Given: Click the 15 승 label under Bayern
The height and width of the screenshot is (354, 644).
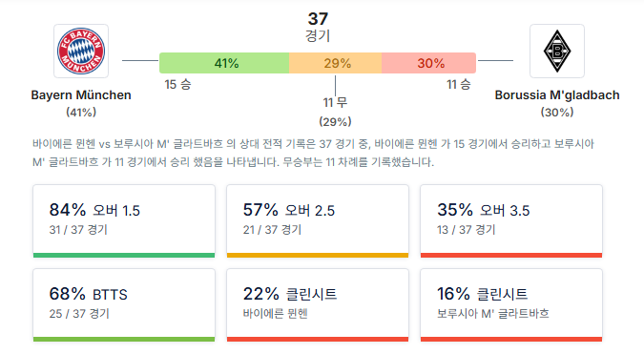Looking at the screenshot, I should 177,84.
